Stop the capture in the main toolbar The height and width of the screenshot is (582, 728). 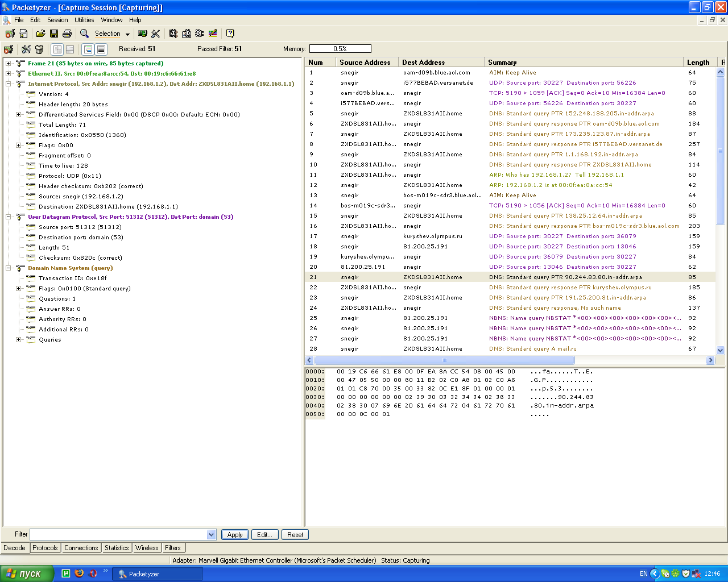tap(10, 34)
